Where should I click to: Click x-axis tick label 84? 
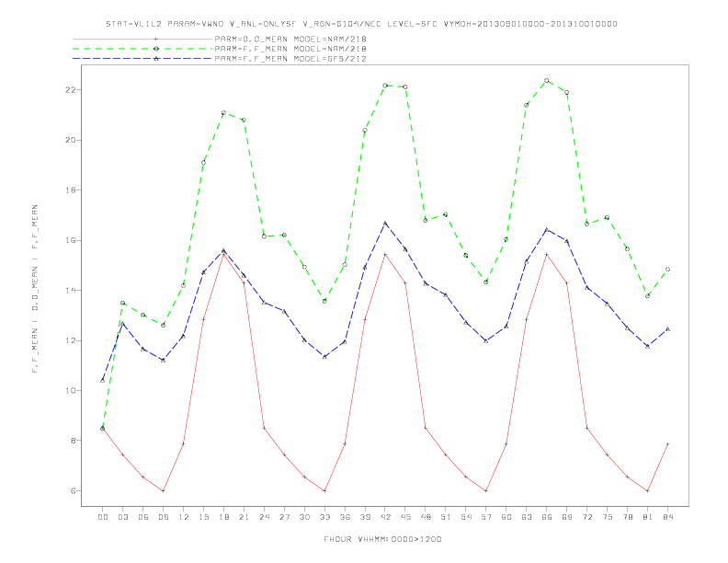pyautogui.click(x=667, y=517)
